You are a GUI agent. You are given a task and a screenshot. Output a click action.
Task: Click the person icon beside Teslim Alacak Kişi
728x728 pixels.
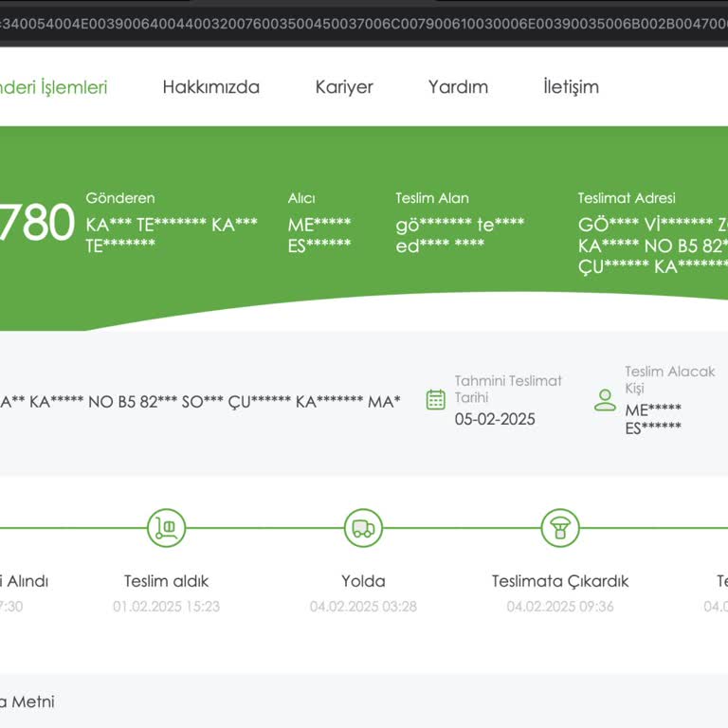[x=605, y=400]
